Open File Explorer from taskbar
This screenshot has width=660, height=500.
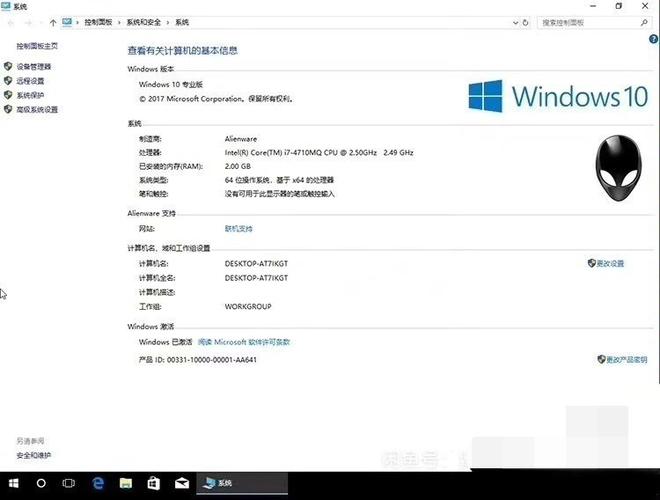[125, 483]
